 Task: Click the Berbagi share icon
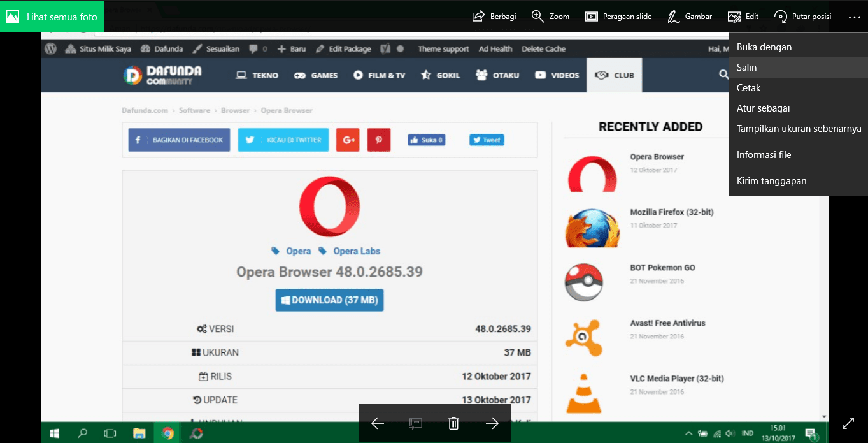pos(494,17)
